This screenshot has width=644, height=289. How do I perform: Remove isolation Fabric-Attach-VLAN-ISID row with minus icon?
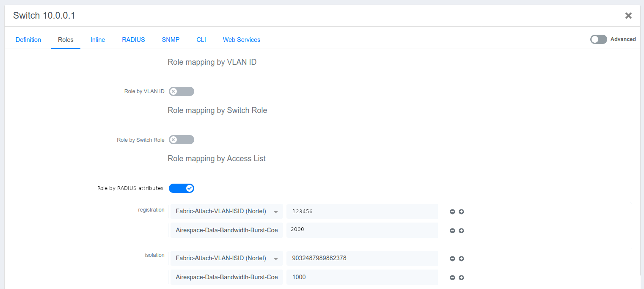coord(452,259)
